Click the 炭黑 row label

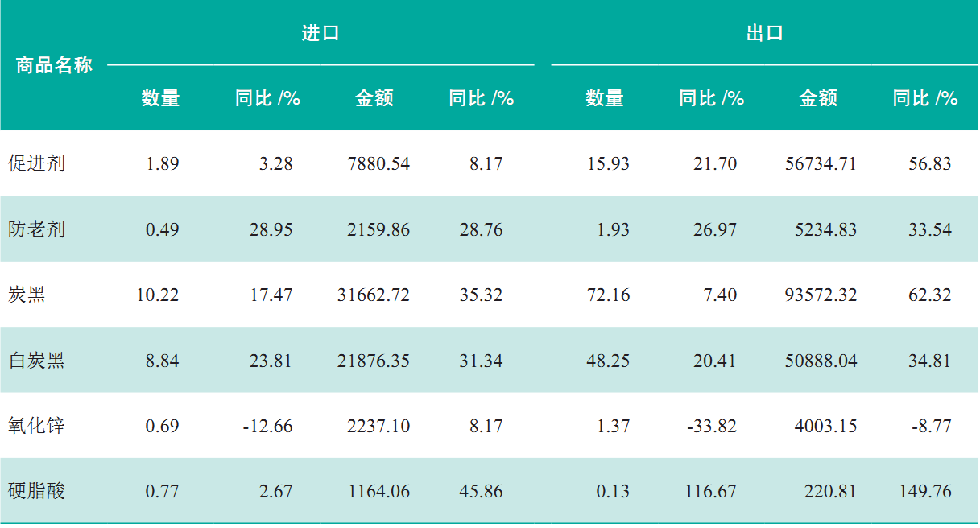point(27,295)
